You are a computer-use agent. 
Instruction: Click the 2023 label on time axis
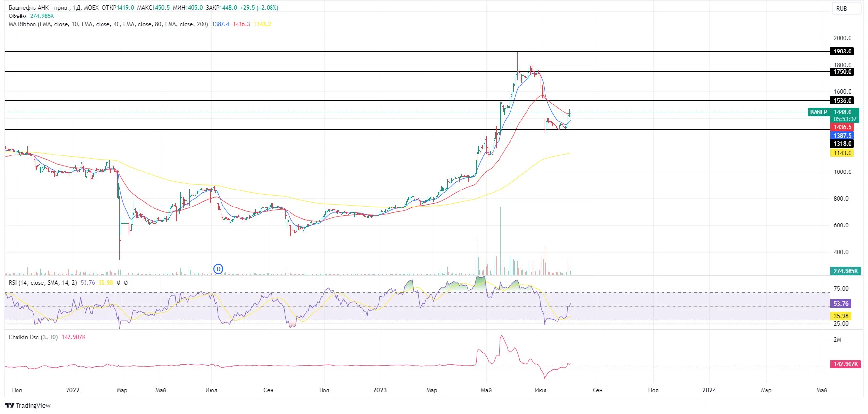pos(380,390)
